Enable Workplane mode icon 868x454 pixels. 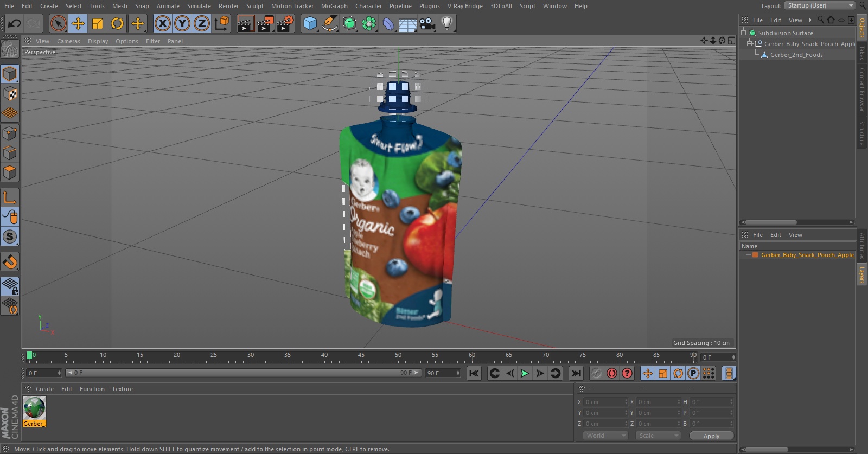click(10, 113)
